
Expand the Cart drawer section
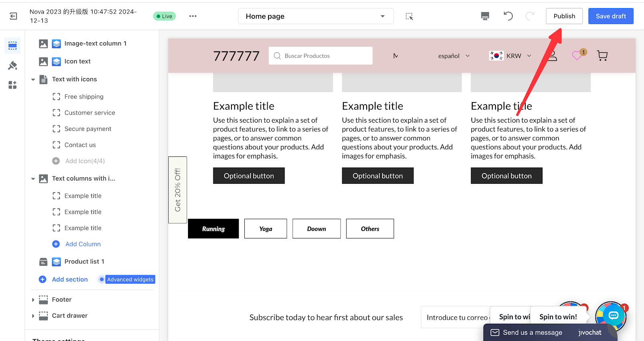point(33,316)
